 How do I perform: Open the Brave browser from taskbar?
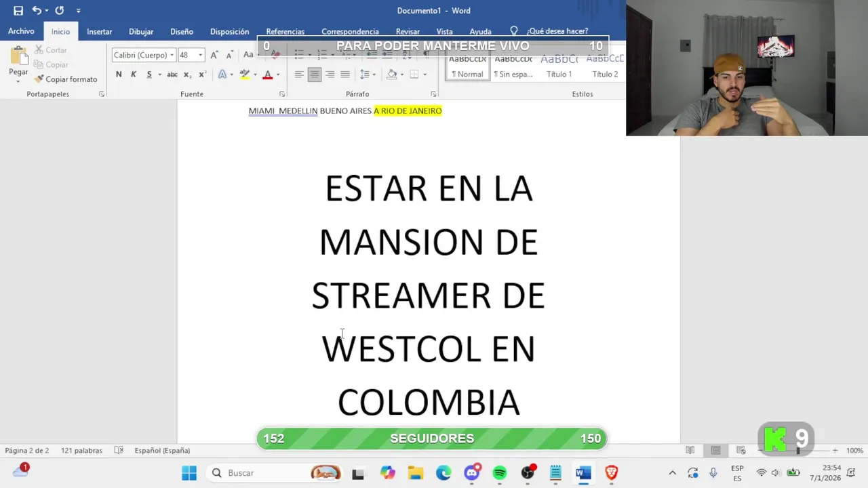click(612, 473)
